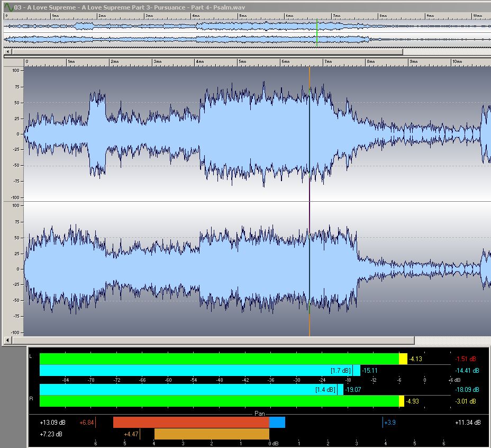
Task: Click the green playback cursor in the overview
Action: pos(317,32)
